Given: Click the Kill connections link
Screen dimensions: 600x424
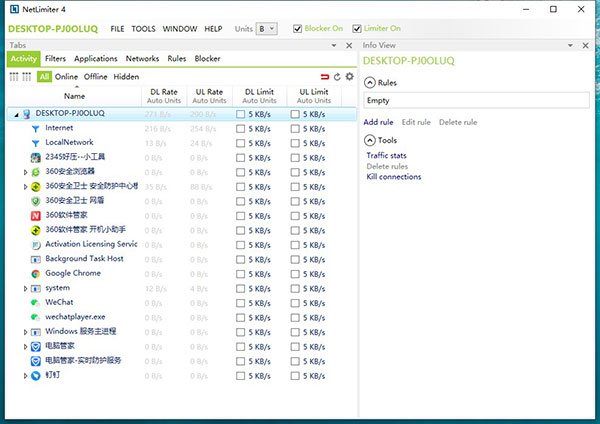Looking at the screenshot, I should click(393, 177).
